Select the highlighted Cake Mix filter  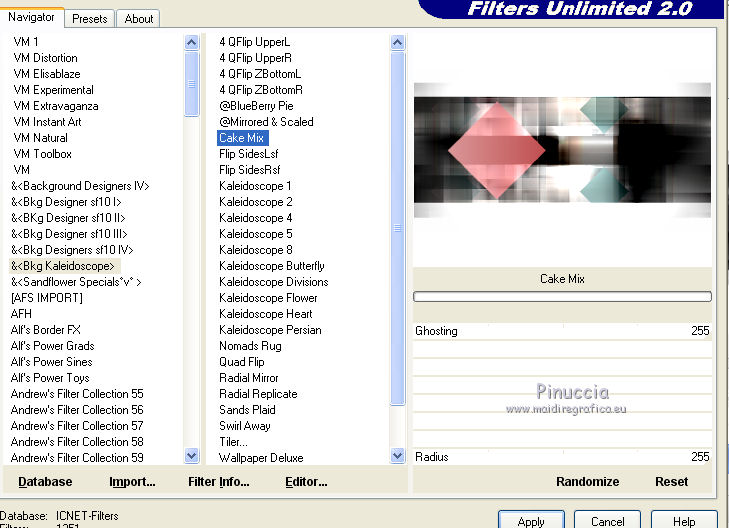coord(242,138)
